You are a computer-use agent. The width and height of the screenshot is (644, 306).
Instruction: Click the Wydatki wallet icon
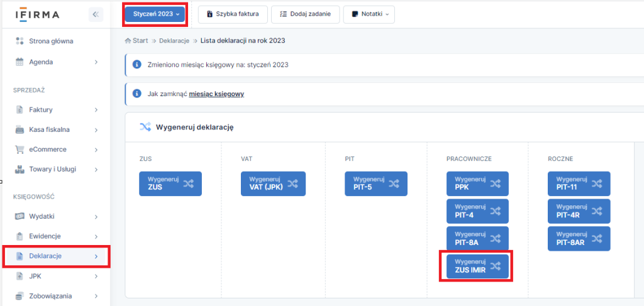(x=19, y=217)
